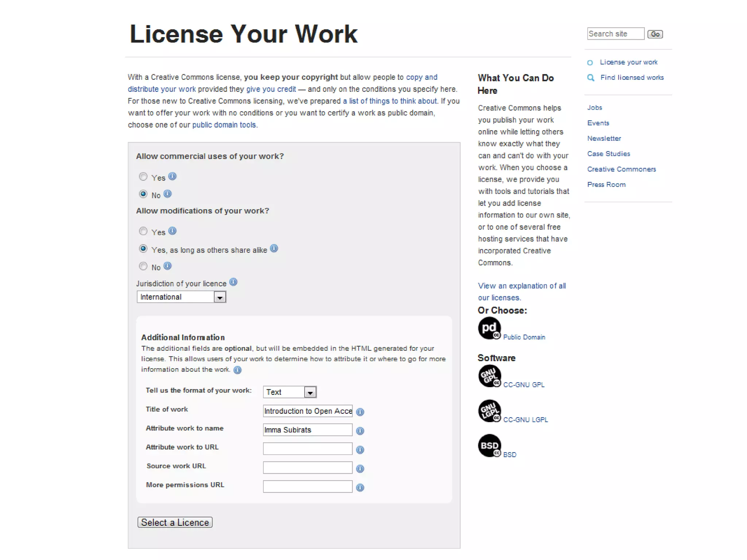Select Yes for allowing commercial uses
The height and width of the screenshot is (560, 747).
point(143,177)
